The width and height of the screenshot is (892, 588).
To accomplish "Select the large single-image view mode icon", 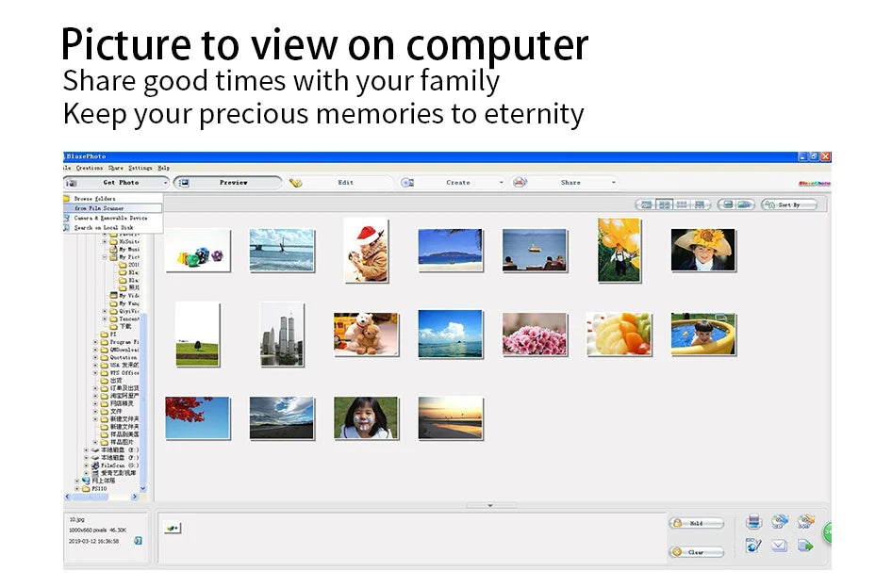I will point(646,204).
